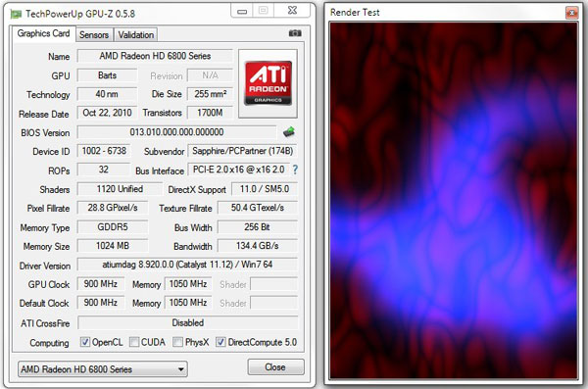Click the Technology value 40 nm
Screen dimensions: 588x389
[x=107, y=94]
